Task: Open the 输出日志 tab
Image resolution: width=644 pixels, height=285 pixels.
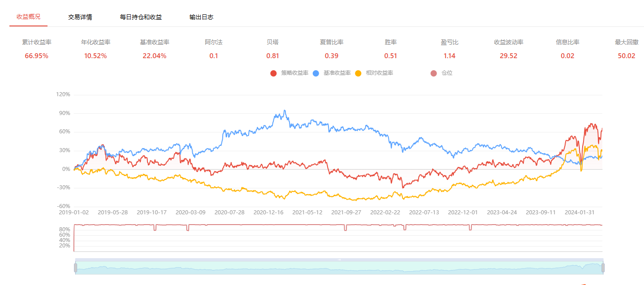Action: (201, 17)
